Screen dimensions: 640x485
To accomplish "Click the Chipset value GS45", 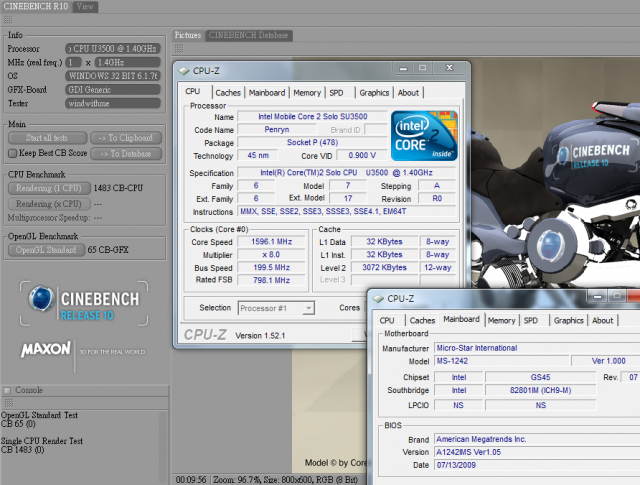I will [540, 377].
